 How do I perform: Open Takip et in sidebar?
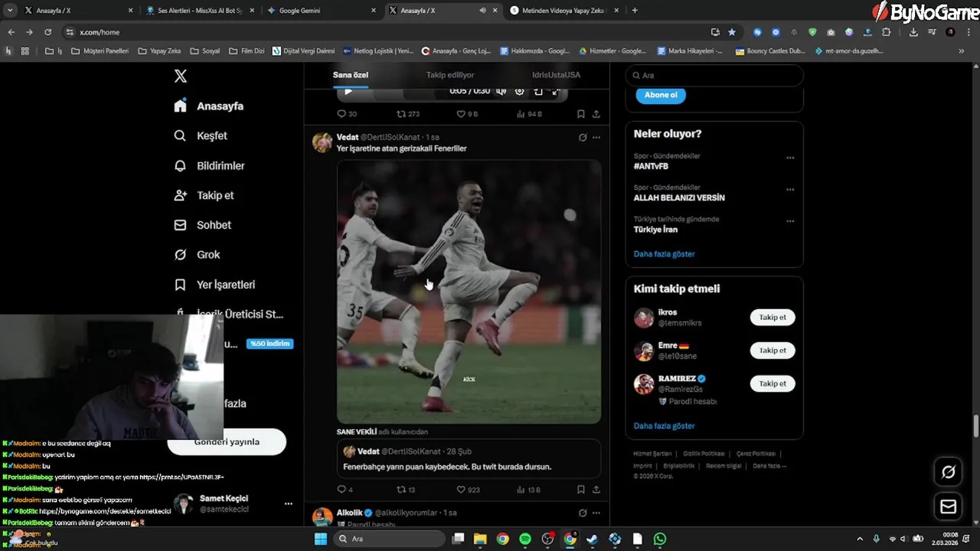[204, 195]
